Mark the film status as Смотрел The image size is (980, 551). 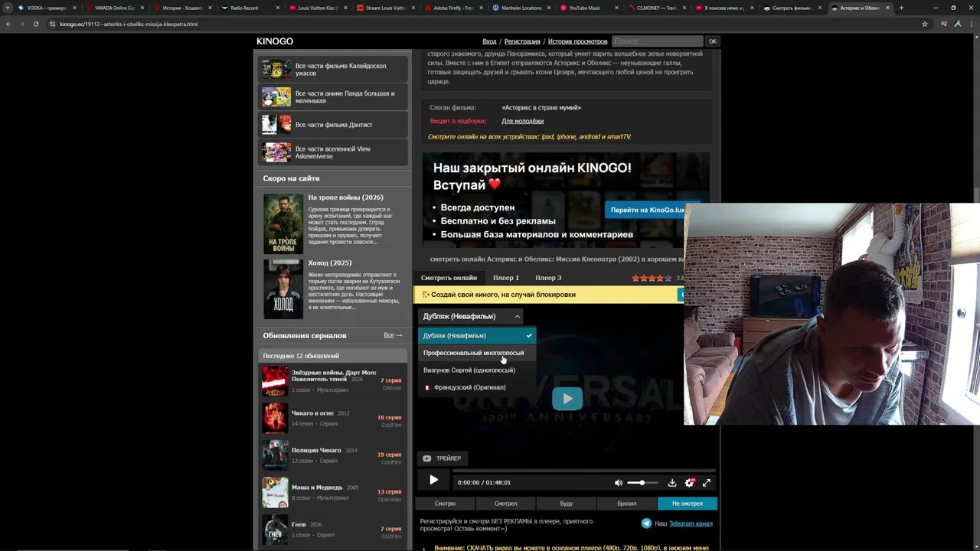[505, 504]
